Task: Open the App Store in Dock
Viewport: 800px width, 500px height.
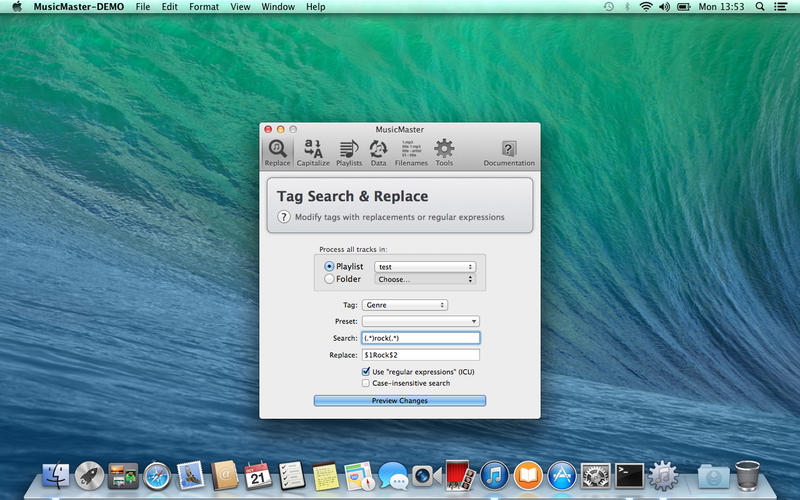Action: click(562, 476)
